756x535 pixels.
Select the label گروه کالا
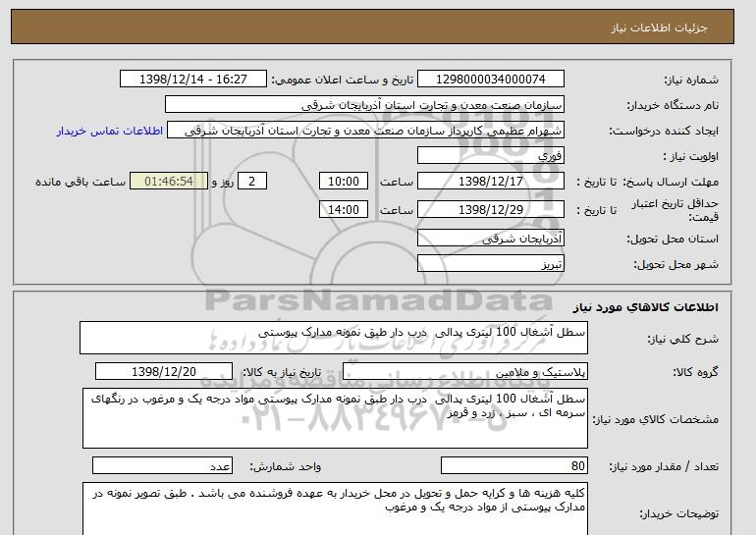point(695,372)
